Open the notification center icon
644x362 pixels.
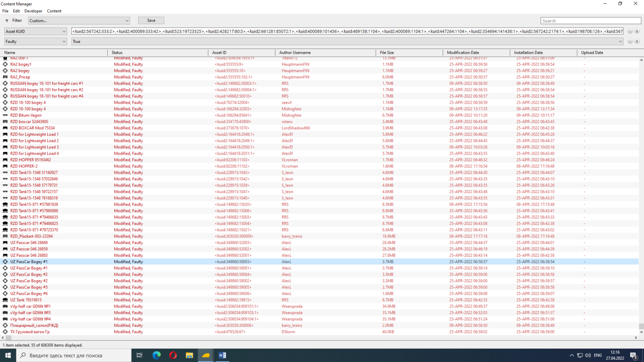(633, 355)
